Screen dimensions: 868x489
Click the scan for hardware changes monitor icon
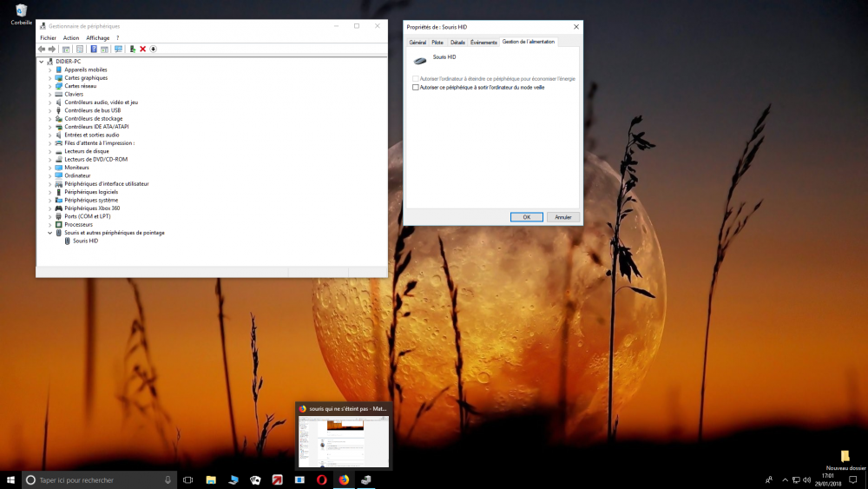[118, 50]
